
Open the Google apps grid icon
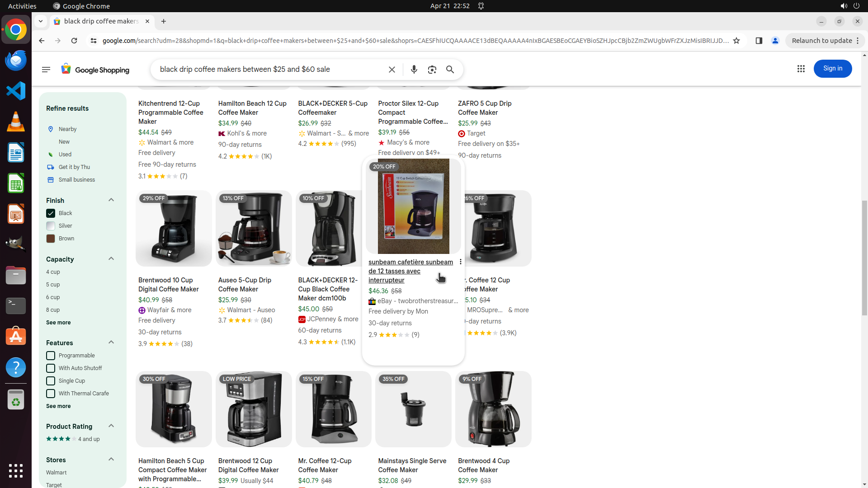coord(801,69)
